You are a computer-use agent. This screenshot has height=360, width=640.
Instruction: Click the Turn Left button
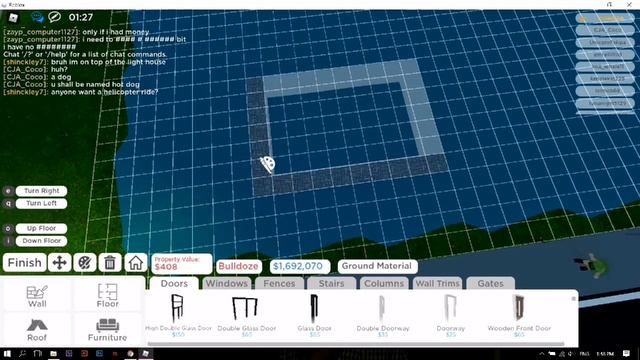pyautogui.click(x=41, y=203)
